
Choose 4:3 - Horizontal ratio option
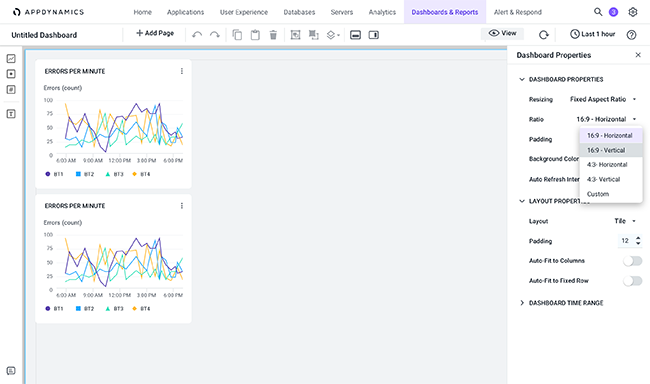tap(611, 165)
